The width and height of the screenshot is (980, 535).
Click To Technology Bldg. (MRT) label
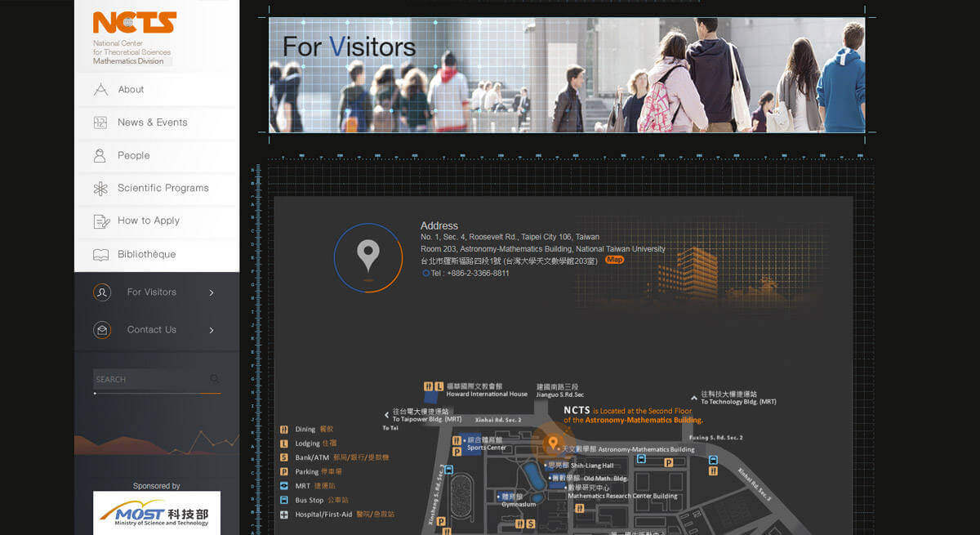(x=738, y=402)
